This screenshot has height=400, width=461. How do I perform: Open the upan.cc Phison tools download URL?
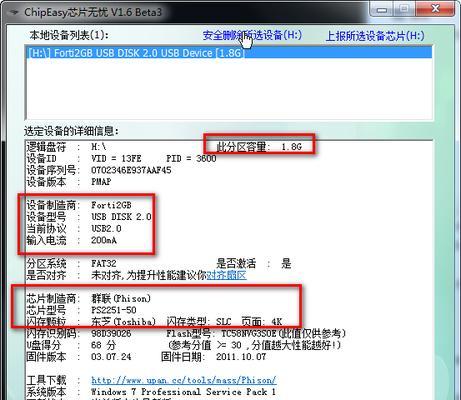(184, 380)
